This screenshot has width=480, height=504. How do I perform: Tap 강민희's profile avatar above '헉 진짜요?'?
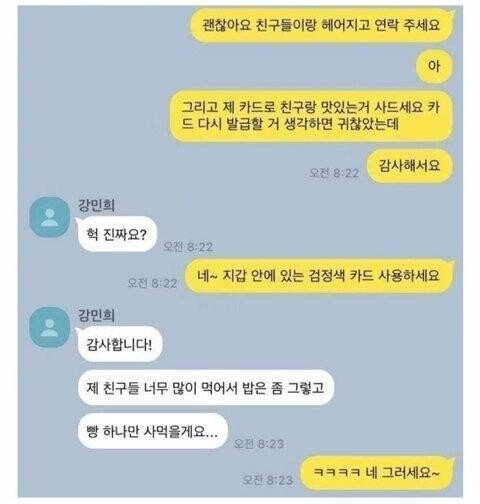tap(50, 217)
